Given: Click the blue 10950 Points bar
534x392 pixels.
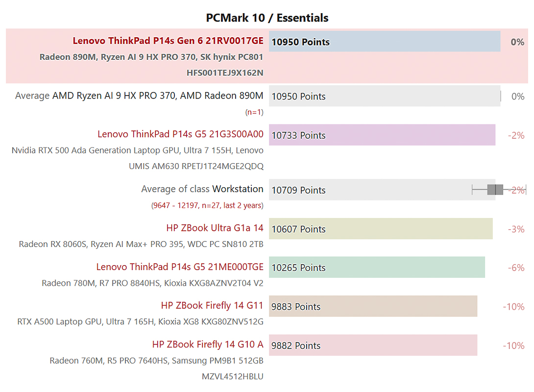Looking at the screenshot, I should pos(385,42).
